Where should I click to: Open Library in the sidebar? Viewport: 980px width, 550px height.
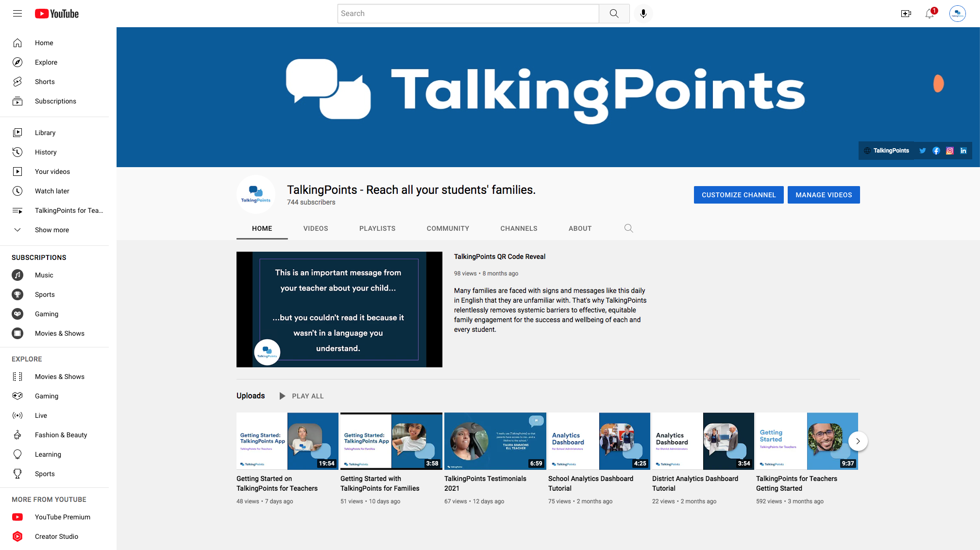(x=54, y=133)
